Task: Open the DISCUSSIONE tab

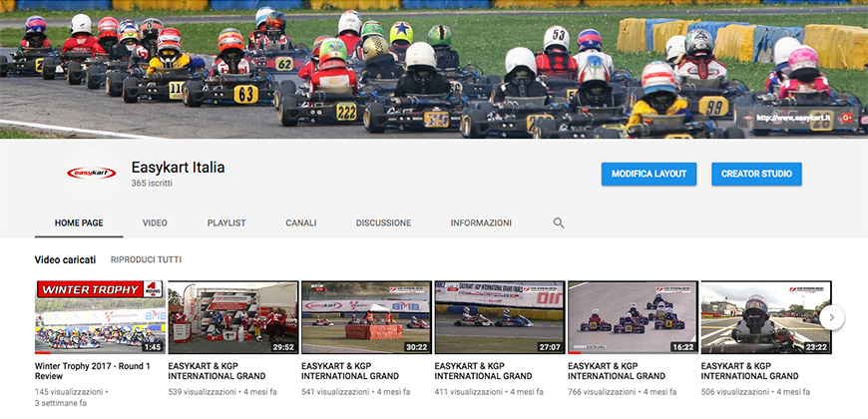Action: (383, 222)
